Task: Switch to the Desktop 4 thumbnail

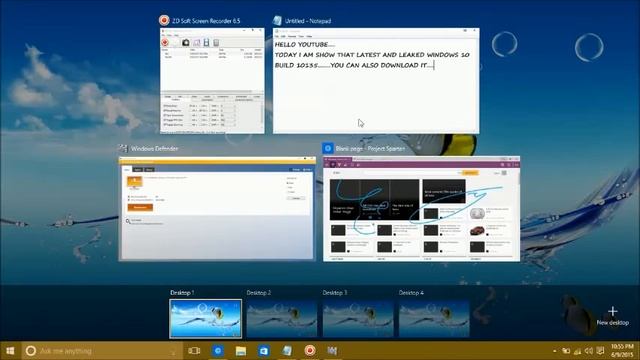Action: click(434, 319)
